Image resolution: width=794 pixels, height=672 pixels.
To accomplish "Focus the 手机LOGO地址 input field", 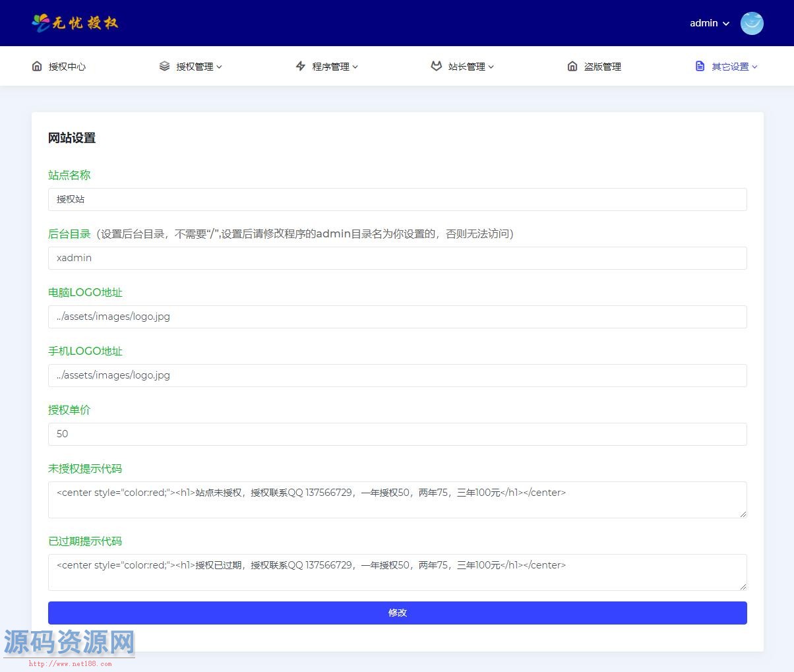I will pos(398,375).
